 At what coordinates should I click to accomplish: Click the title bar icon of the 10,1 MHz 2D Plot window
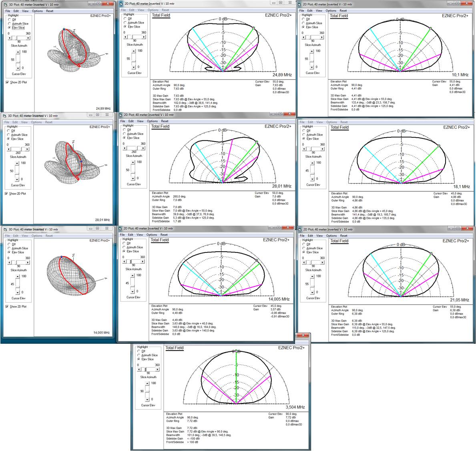pos(299,5)
